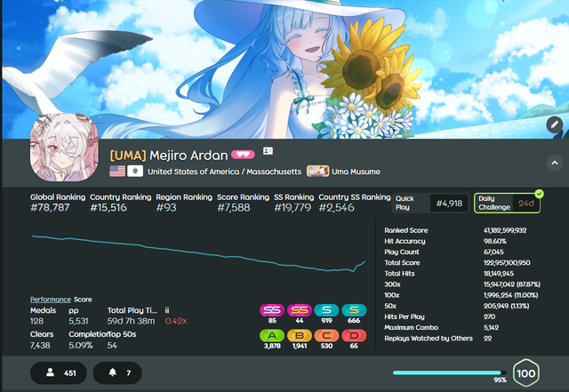Click the Hits Per Play 270 value
This screenshot has height=392, width=569.
pos(489,316)
